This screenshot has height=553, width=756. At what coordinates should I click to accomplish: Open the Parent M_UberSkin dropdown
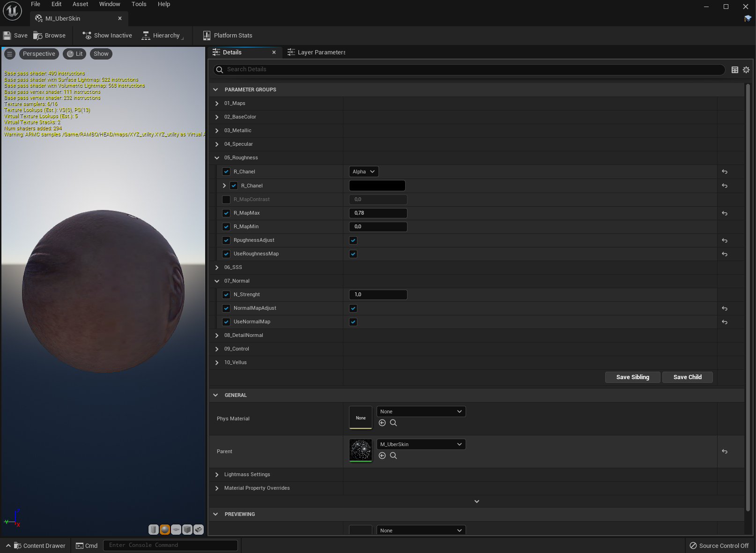coord(421,444)
